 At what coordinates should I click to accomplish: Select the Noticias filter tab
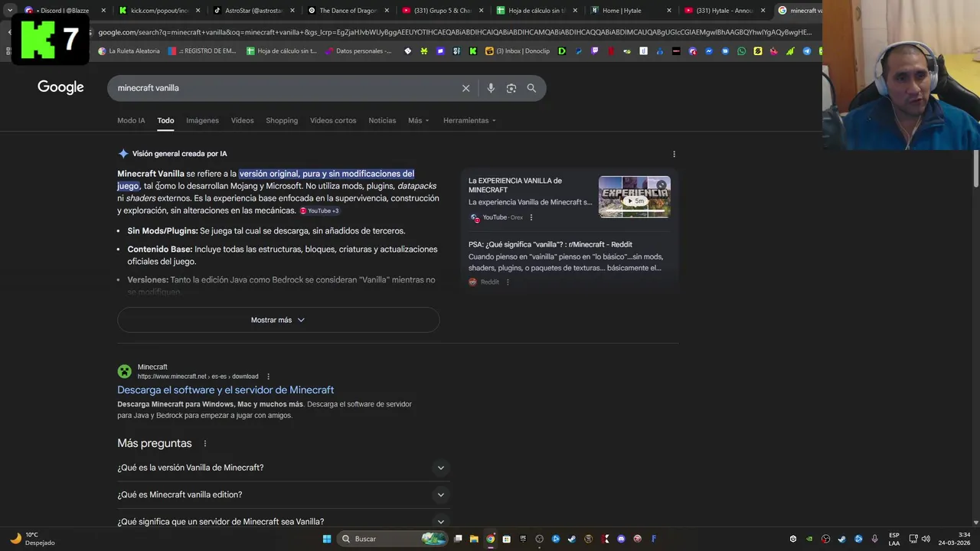tap(382, 121)
